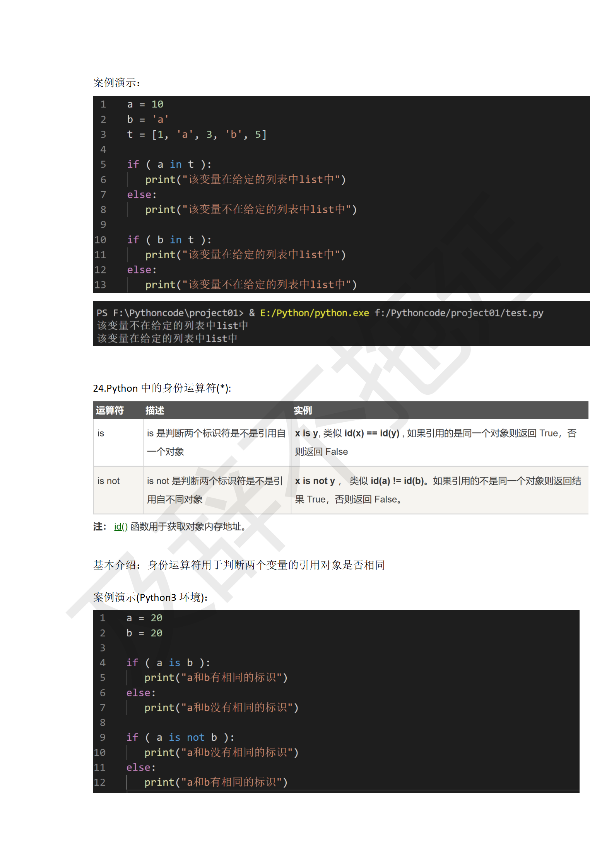The height and width of the screenshot is (868, 614).
Task: Click description 'is 是判断两个标识符是不是引用自一个对象'
Action: pyautogui.click(x=216, y=442)
